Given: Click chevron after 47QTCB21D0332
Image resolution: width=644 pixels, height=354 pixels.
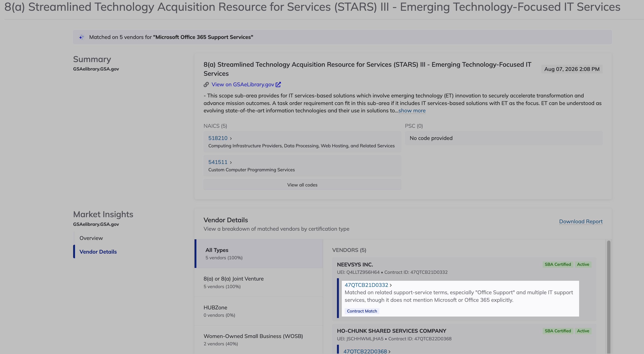Looking at the screenshot, I should tap(390, 285).
